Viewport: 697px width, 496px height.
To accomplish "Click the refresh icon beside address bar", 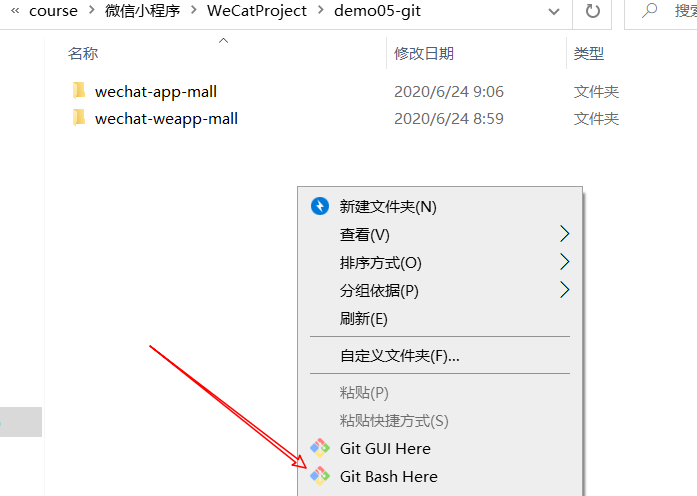I will point(592,11).
